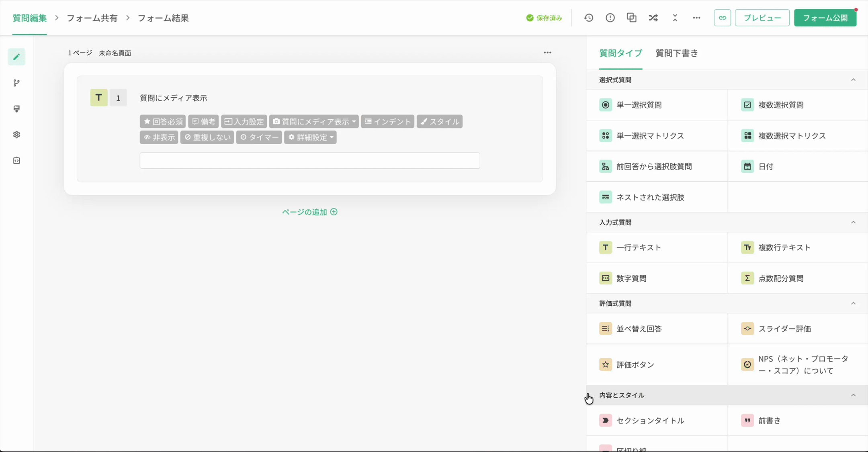Viewport: 868px width, 452px height.
Task: Select the 質問タイプ tab
Action: [x=620, y=53]
